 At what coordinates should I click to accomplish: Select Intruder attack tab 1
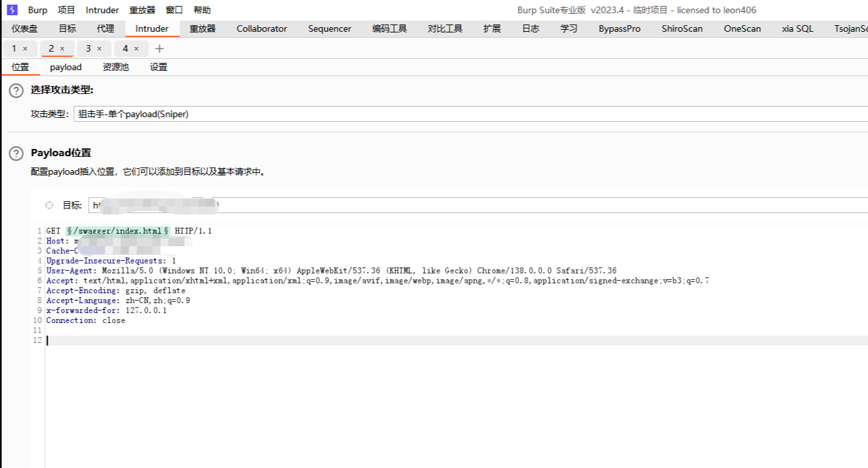14,48
